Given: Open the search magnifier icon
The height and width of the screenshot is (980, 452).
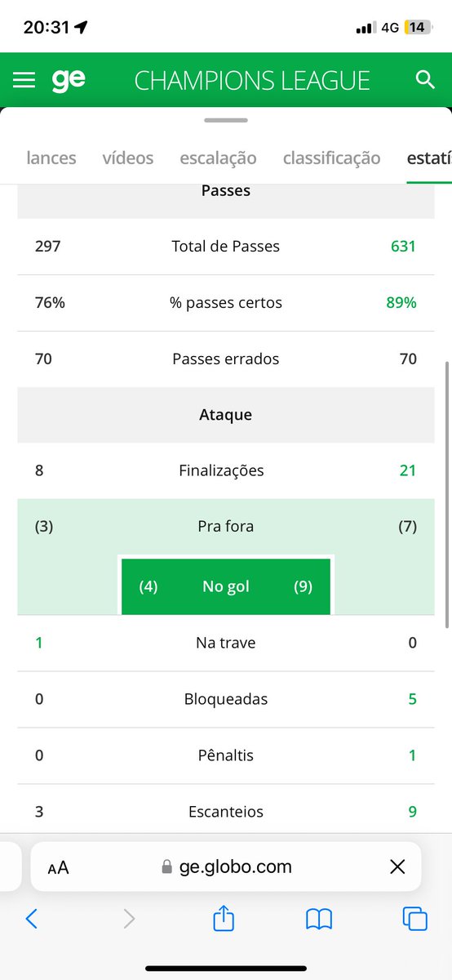Looking at the screenshot, I should click(425, 79).
